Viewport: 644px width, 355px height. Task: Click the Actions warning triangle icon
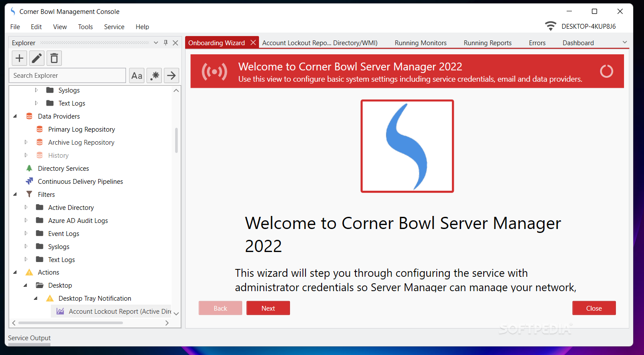tap(29, 272)
